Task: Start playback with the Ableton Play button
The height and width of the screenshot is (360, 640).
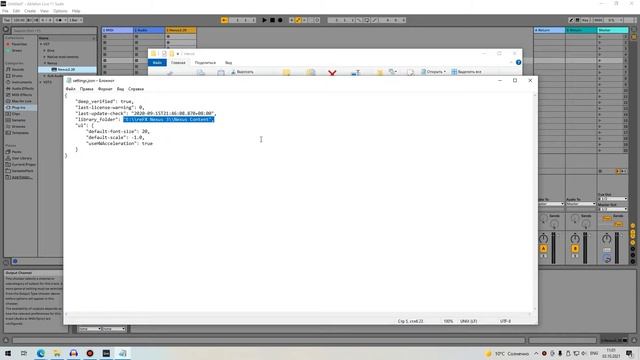Action: (264, 20)
